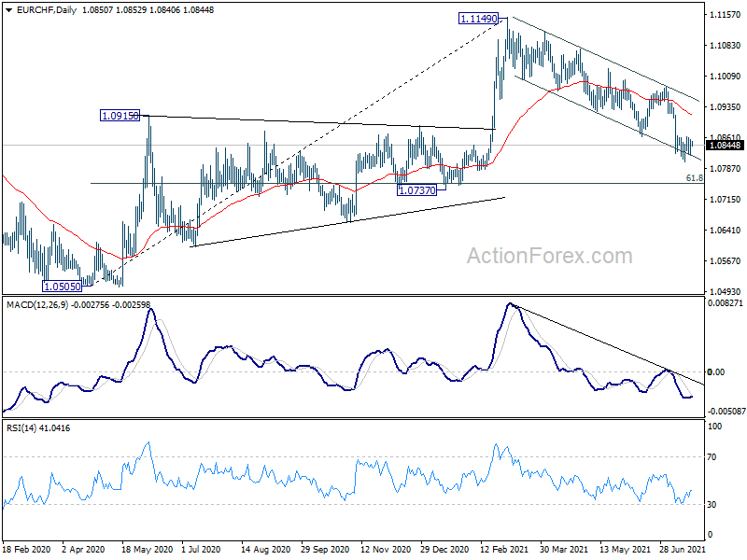Select the 1.09150 high price label
The width and height of the screenshot is (747, 560).
click(x=120, y=115)
